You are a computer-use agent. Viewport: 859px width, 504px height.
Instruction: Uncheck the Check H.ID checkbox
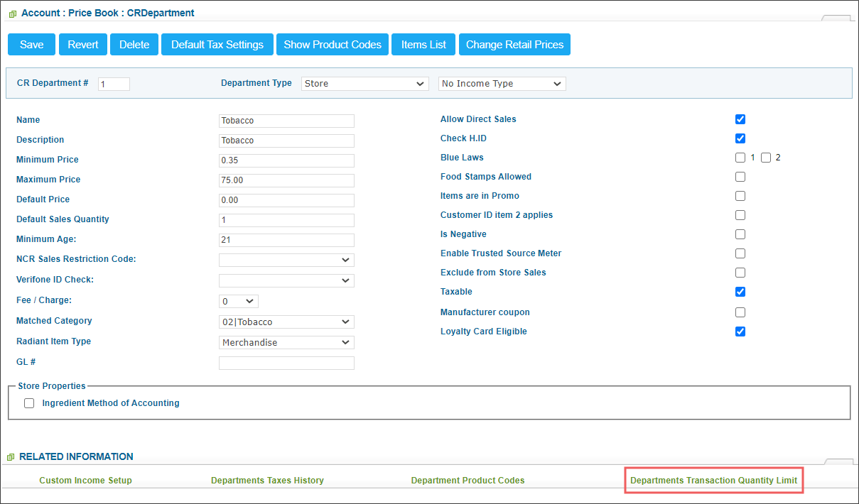pyautogui.click(x=740, y=138)
